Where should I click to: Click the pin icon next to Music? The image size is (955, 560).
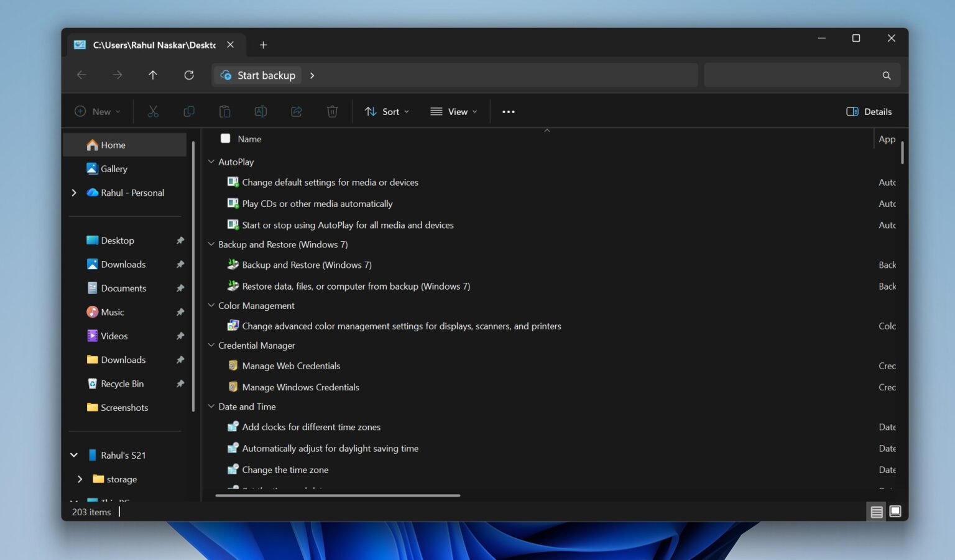pyautogui.click(x=180, y=312)
